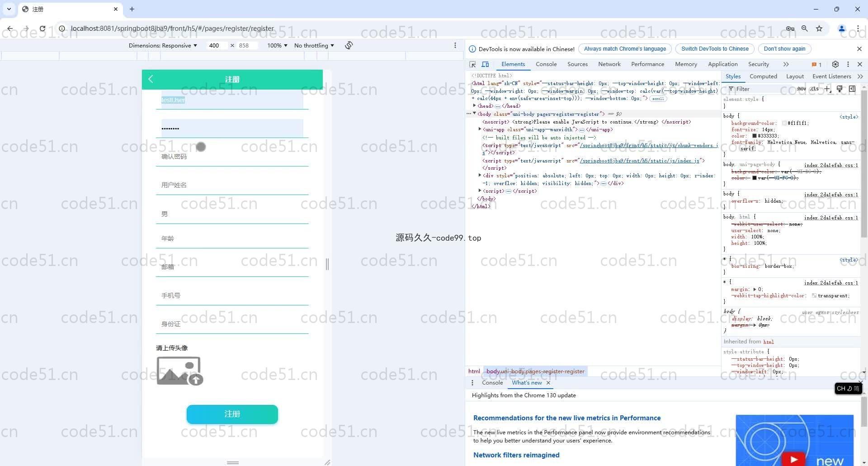Close the 注册 browser tab
868x466 pixels.
pyautogui.click(x=116, y=9)
